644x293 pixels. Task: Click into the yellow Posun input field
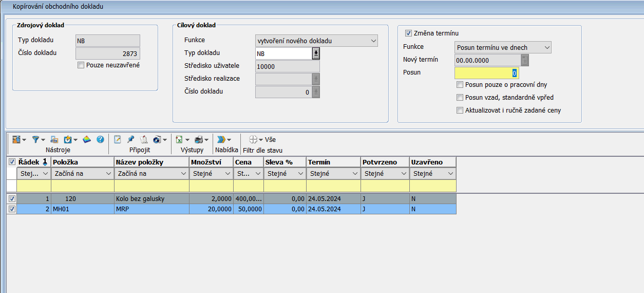pos(486,73)
